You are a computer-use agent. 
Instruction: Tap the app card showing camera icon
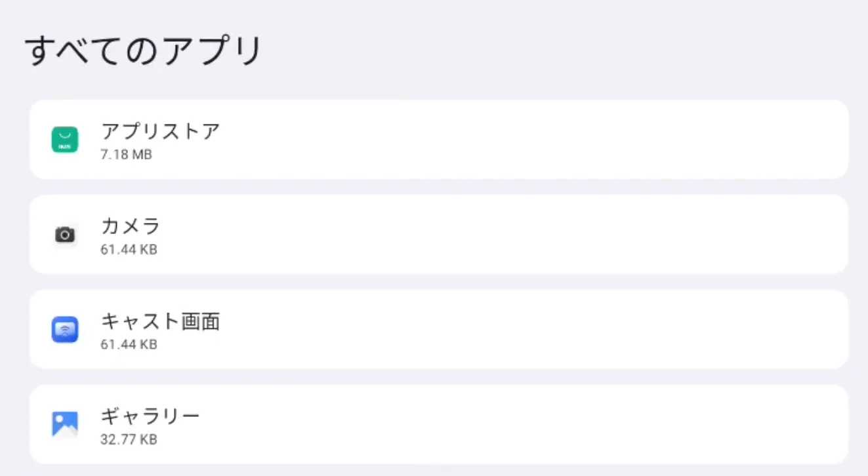pos(438,235)
